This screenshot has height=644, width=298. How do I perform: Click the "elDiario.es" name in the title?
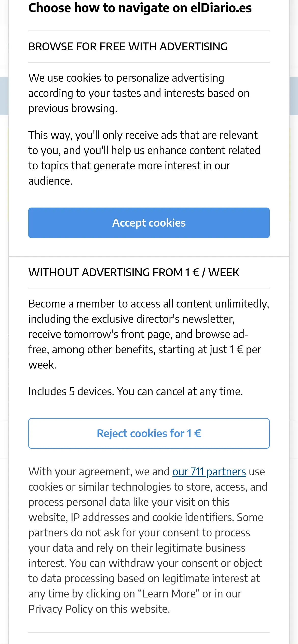click(x=221, y=8)
